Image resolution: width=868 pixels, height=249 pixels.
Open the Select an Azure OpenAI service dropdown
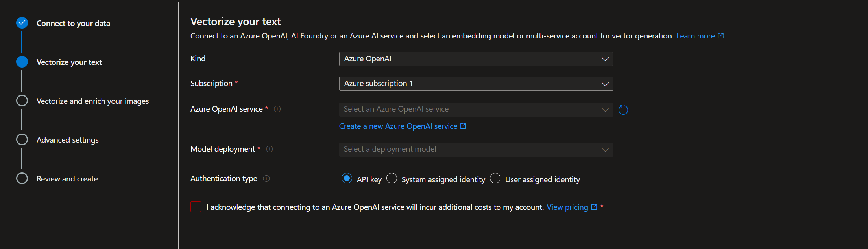tap(476, 110)
